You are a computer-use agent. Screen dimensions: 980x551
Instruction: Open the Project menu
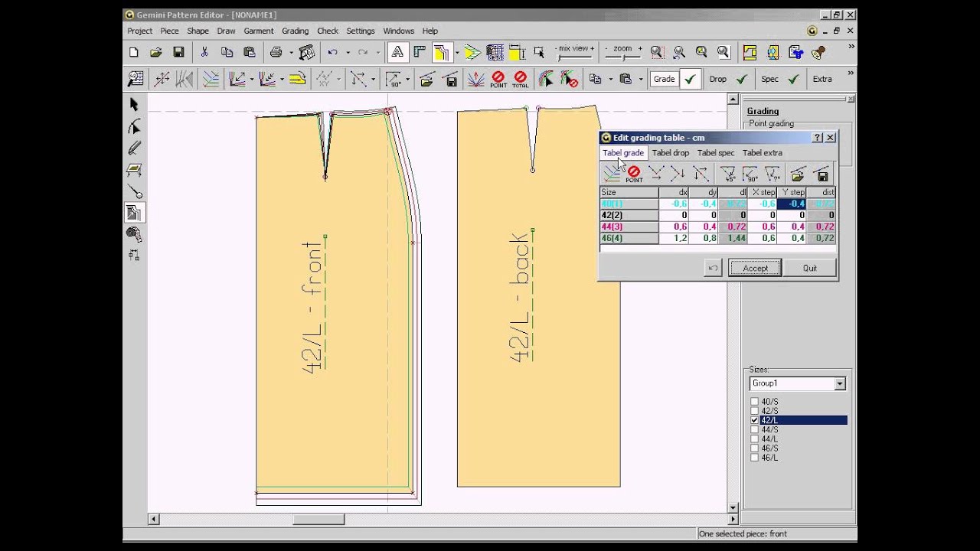click(x=139, y=31)
